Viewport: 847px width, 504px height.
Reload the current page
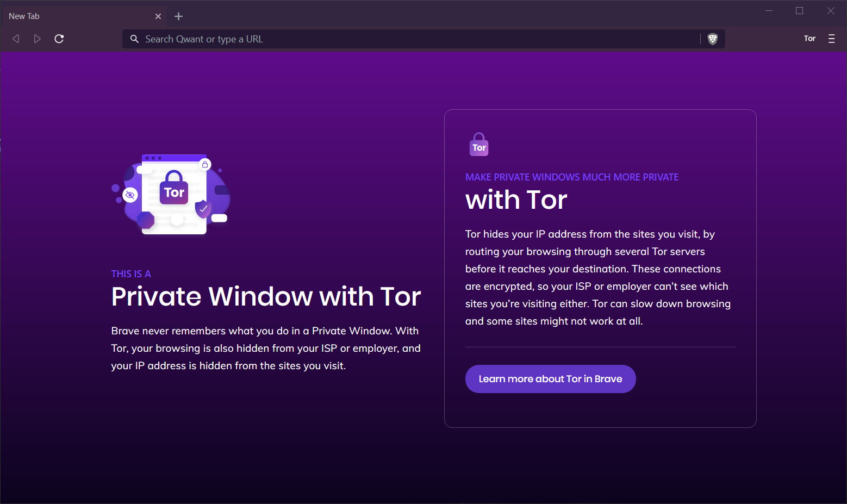coord(59,39)
